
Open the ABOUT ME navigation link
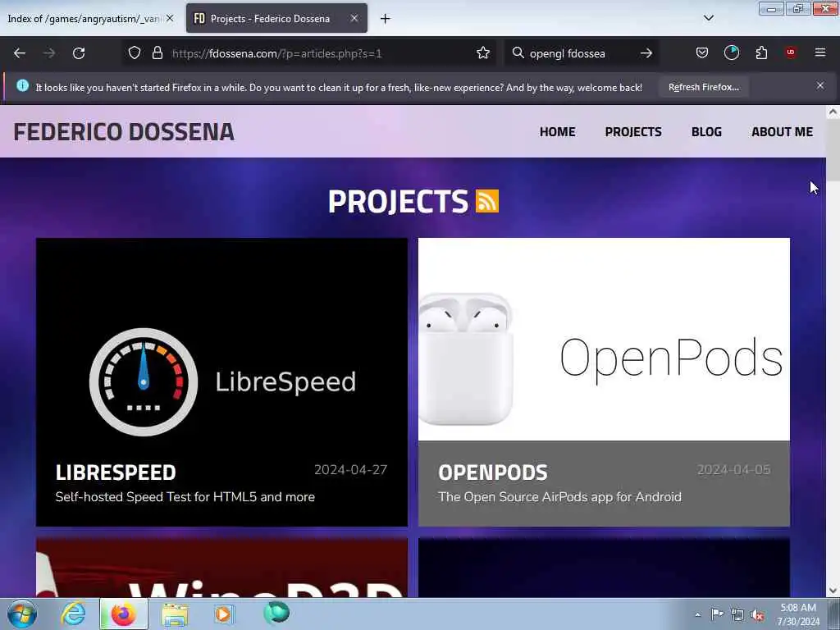click(x=782, y=132)
